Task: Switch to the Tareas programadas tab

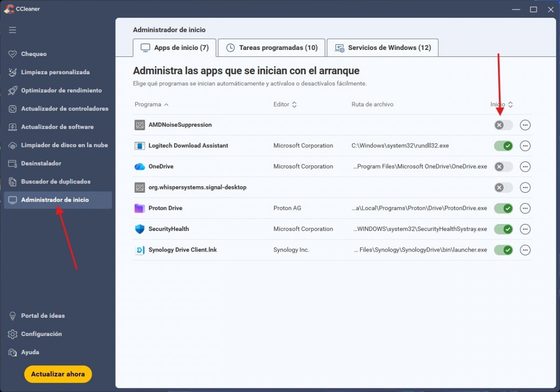Action: click(x=271, y=47)
